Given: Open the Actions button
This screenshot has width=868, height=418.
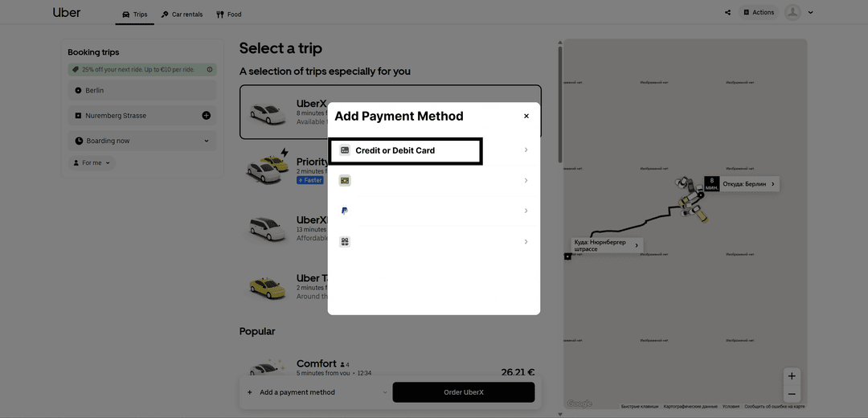Looking at the screenshot, I should pyautogui.click(x=758, y=13).
